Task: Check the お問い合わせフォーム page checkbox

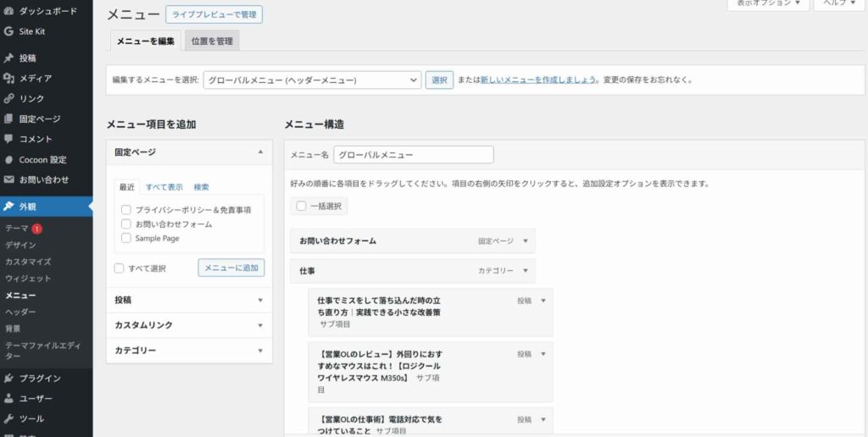Action: point(126,224)
